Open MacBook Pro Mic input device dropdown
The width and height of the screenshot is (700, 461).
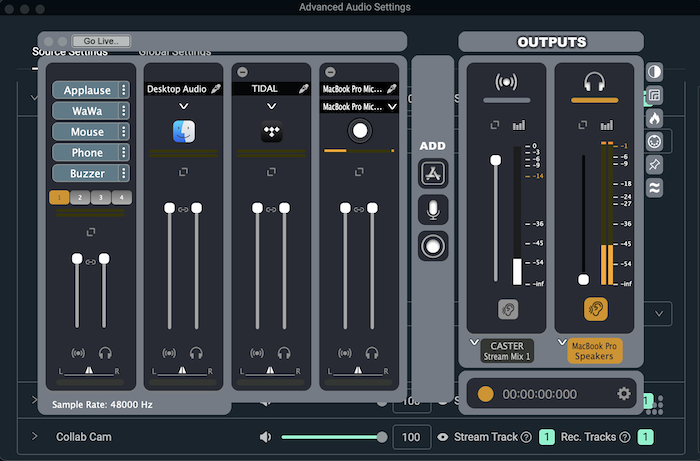click(x=392, y=107)
